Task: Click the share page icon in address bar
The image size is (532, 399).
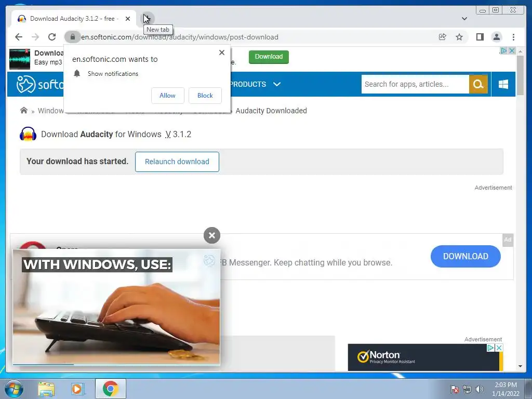Action: 443,37
